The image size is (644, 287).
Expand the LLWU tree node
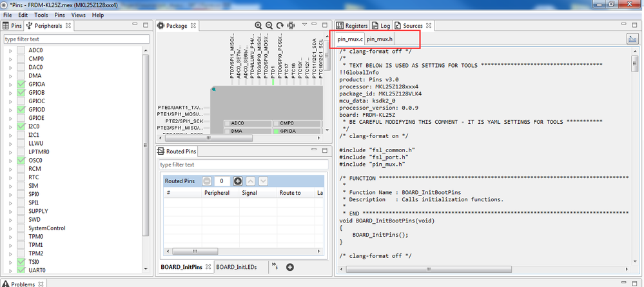click(x=11, y=143)
